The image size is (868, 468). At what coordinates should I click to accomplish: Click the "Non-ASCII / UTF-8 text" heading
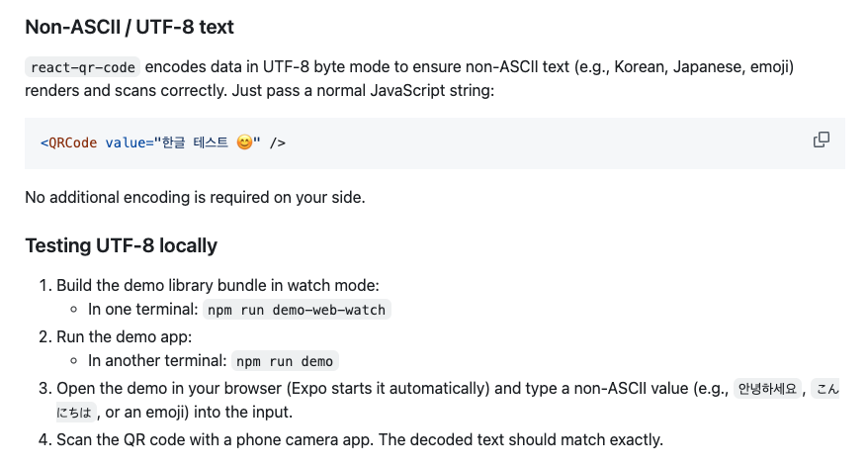(129, 27)
